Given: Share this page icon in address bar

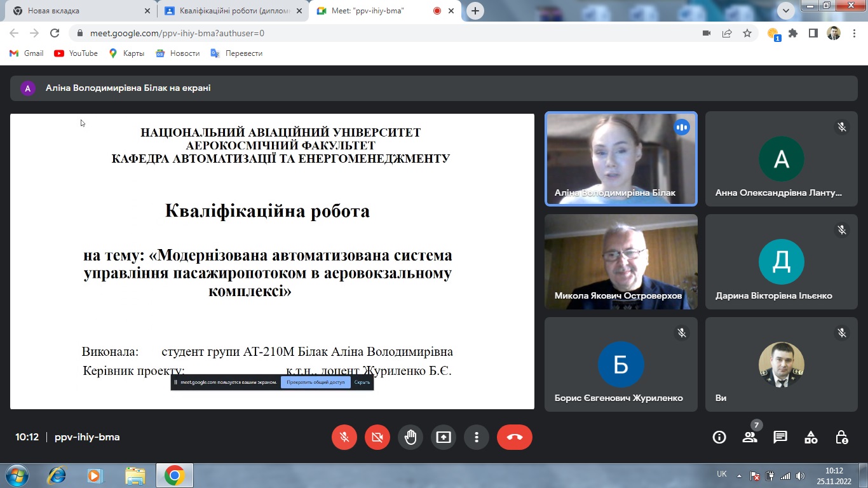Looking at the screenshot, I should 727,34.
